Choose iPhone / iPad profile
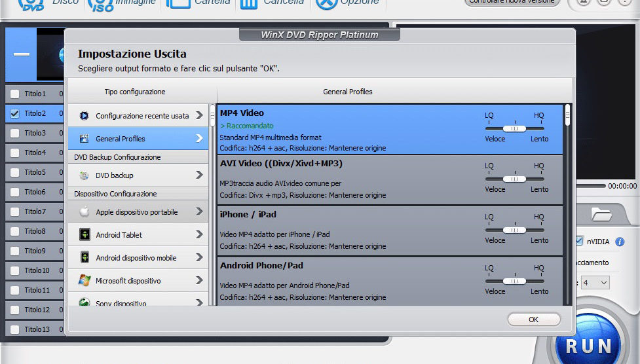 [x=390, y=230]
